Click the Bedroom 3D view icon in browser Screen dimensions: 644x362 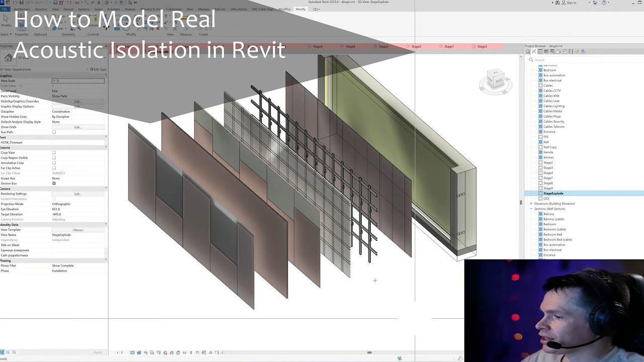[x=540, y=70]
